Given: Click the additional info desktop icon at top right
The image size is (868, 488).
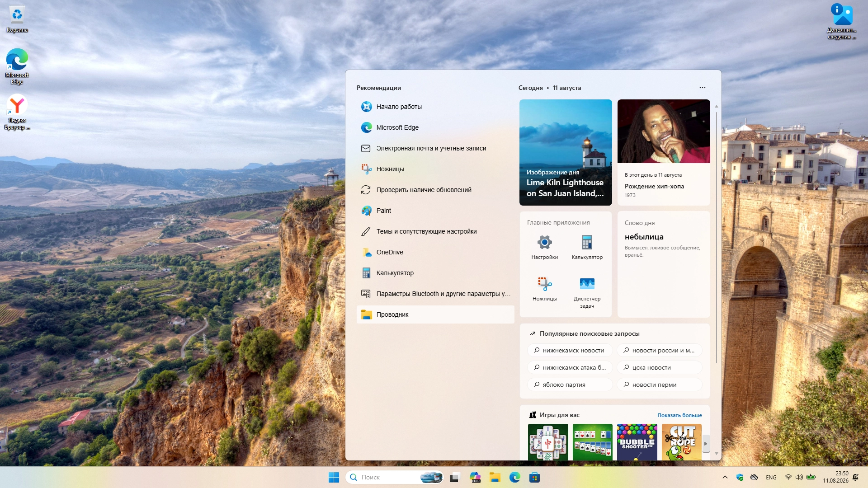Looking at the screenshot, I should tap(841, 21).
